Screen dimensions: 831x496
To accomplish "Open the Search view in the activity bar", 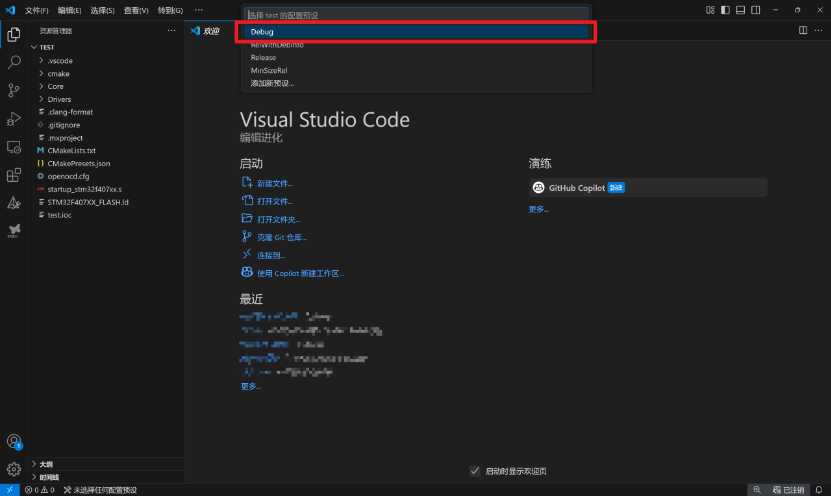I will pos(14,62).
